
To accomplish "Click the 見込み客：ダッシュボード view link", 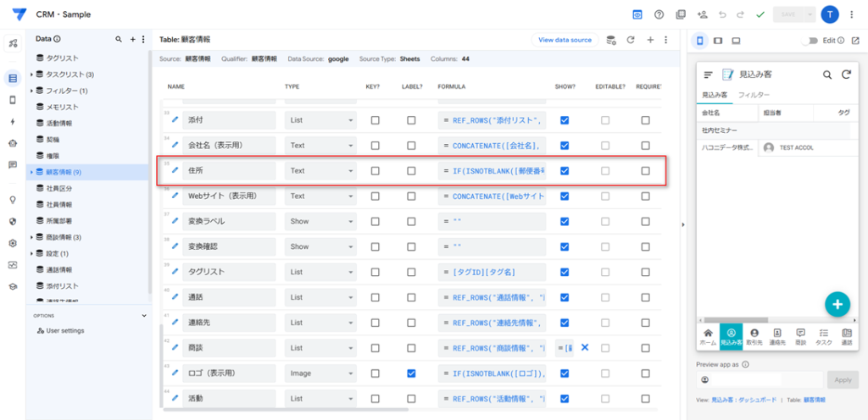I will (743, 399).
